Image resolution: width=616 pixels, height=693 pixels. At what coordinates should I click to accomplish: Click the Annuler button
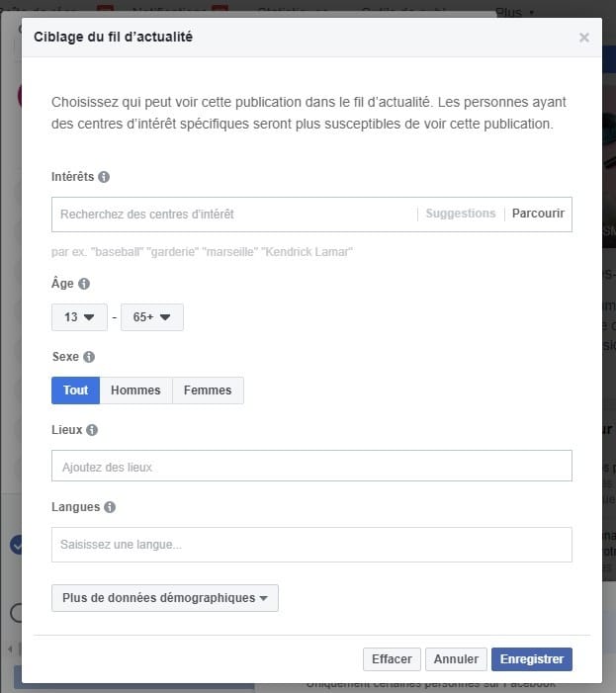[x=456, y=659]
